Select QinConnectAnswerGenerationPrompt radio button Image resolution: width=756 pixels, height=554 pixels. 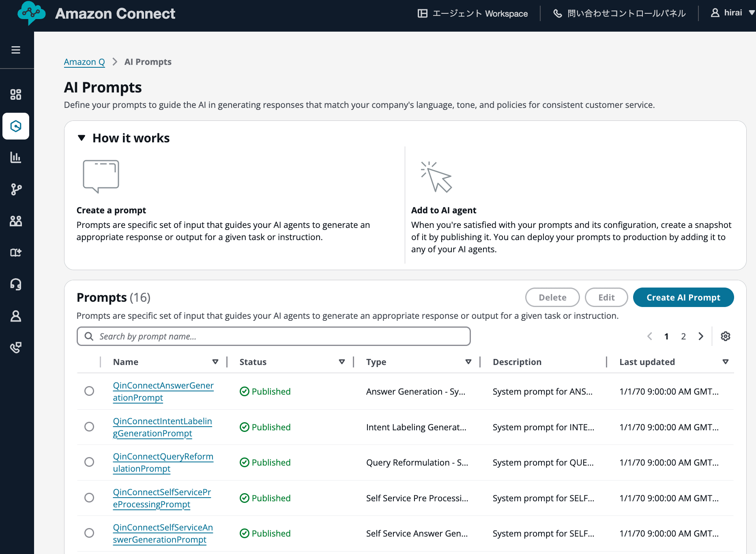click(89, 391)
